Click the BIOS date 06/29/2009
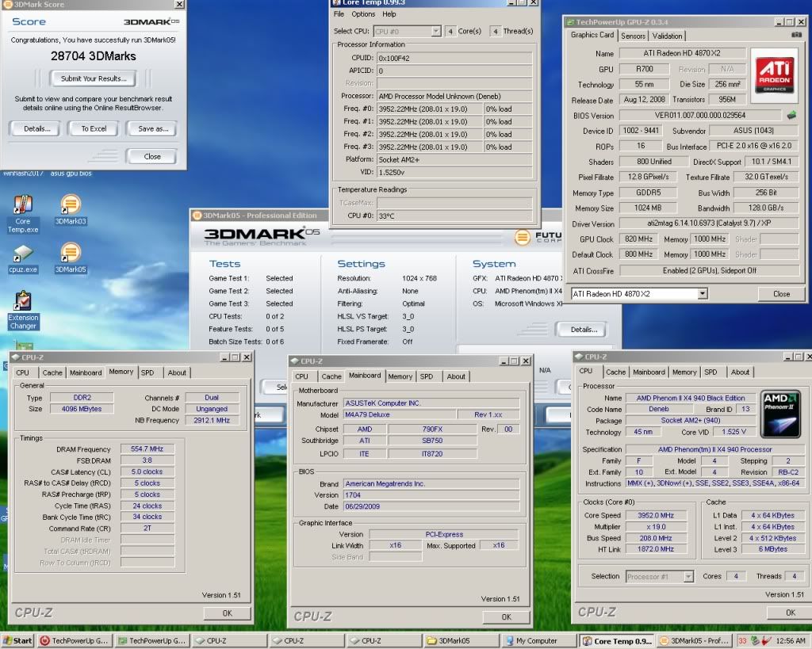Image resolution: width=812 pixels, height=649 pixels. point(431,506)
